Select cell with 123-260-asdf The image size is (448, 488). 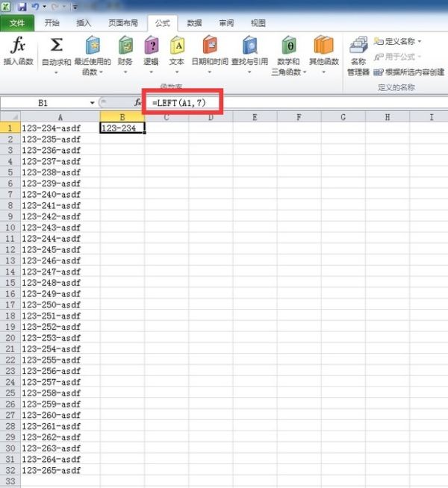click(x=60, y=415)
